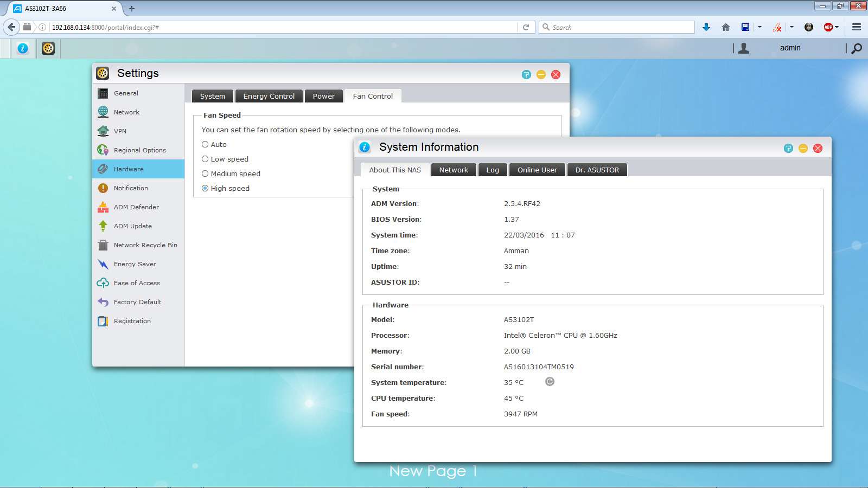Click the memory value 2.00 GB
Viewport: 868px width, 488px height.
[517, 351]
